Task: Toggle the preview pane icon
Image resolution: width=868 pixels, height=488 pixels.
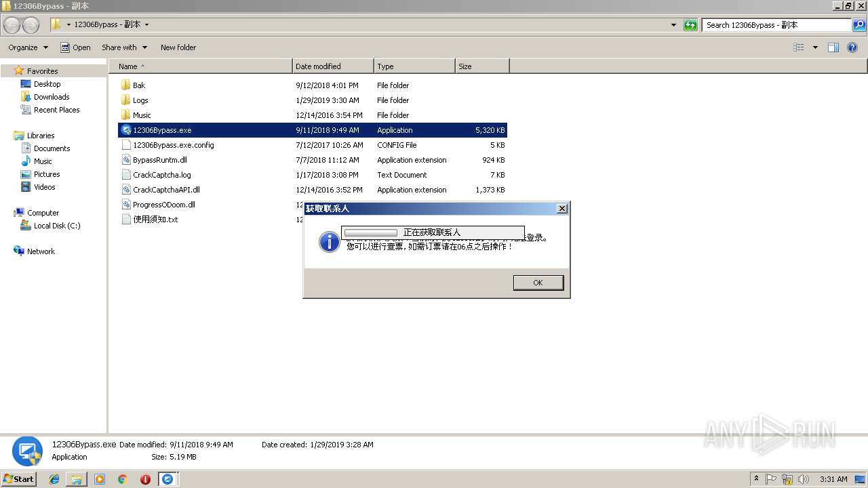Action: pyautogui.click(x=833, y=47)
